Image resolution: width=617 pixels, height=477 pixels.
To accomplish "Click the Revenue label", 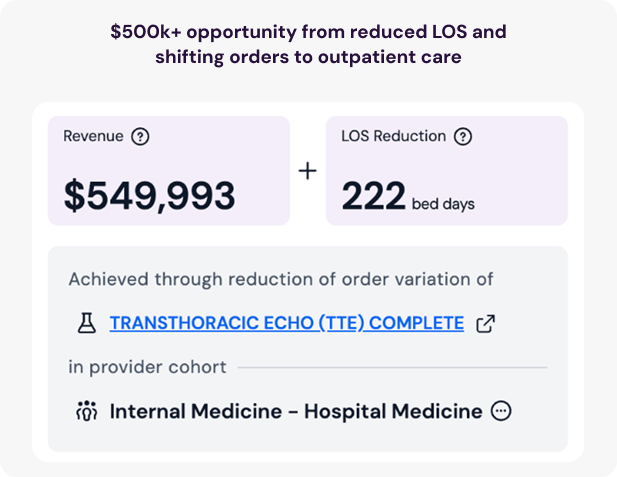I will pos(93,136).
